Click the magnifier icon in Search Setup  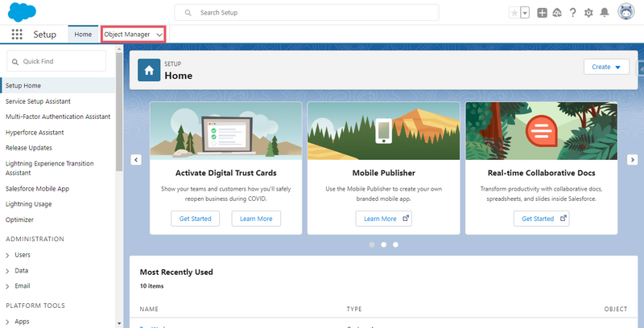188,13
